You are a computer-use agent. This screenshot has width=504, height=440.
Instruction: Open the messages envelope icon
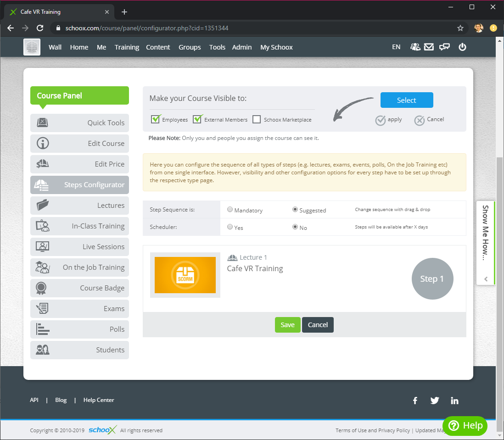(x=429, y=47)
